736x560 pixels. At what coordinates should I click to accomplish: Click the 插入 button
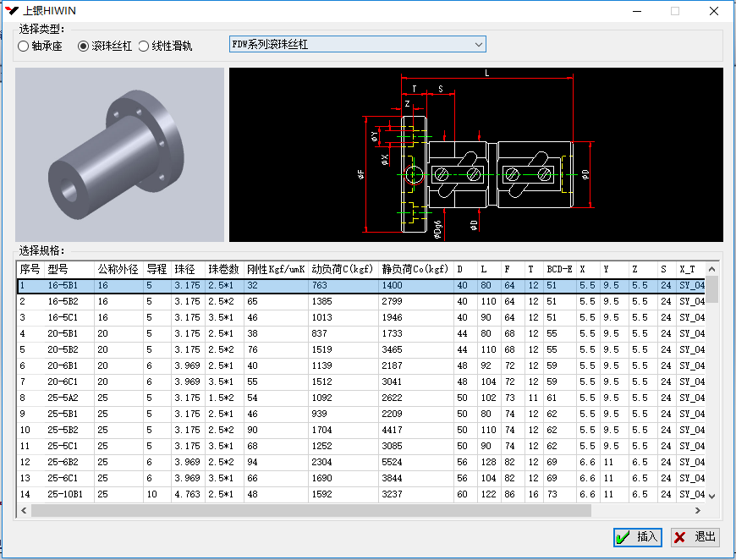click(x=637, y=536)
